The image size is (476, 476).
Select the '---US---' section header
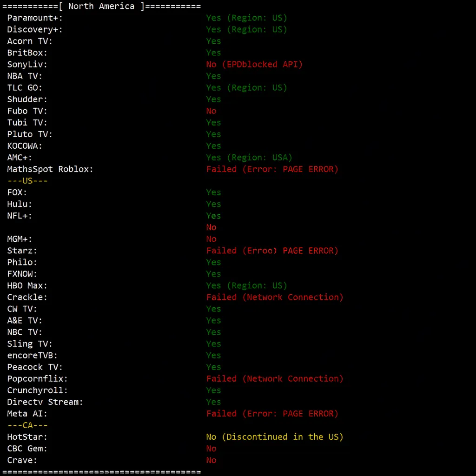(x=27, y=180)
